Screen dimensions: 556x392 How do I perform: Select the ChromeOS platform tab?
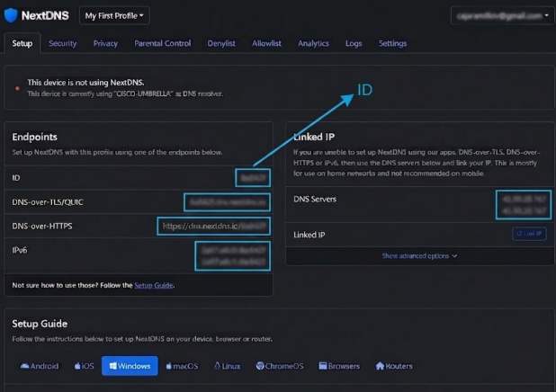(280, 366)
